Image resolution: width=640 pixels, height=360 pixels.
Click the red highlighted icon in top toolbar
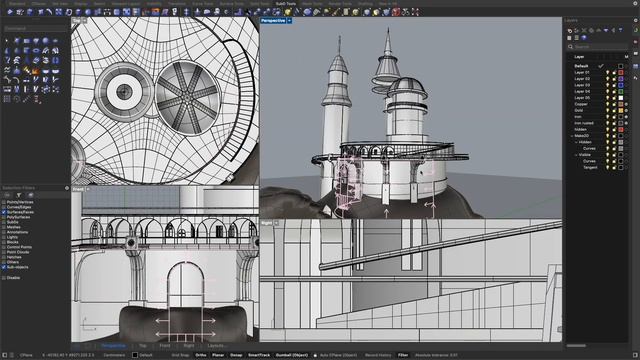[396, 12]
